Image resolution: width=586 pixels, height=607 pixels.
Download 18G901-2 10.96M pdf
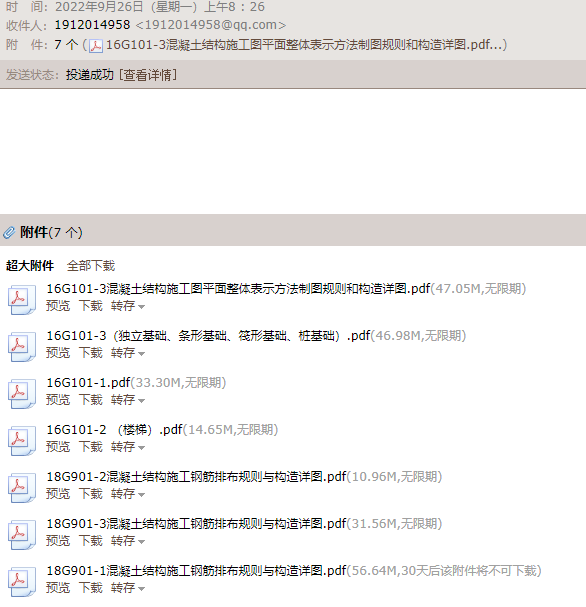tap(91, 494)
